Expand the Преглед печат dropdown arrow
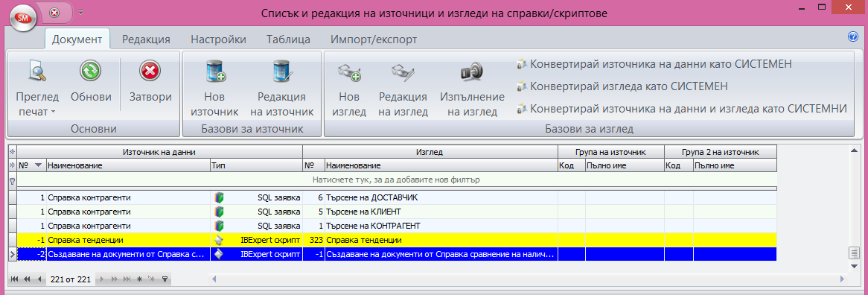The width and height of the screenshot is (868, 295). (54, 112)
